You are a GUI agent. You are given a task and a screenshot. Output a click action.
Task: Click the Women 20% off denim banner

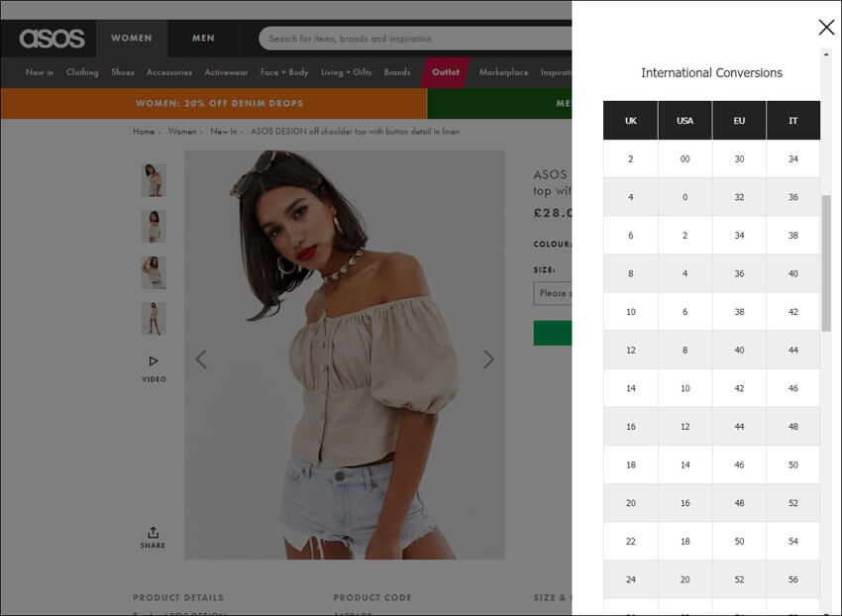pyautogui.click(x=214, y=103)
